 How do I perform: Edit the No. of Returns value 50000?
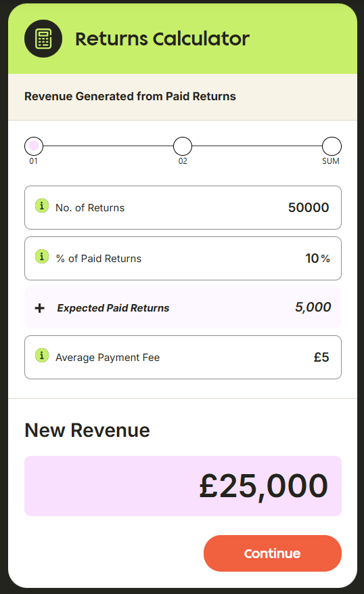point(309,208)
